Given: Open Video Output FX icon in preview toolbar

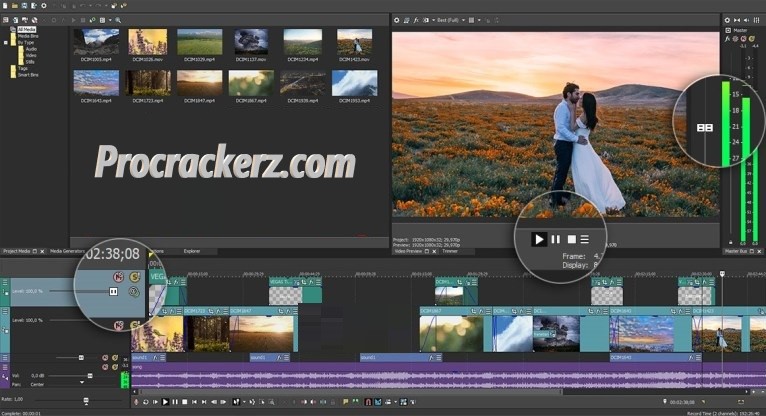Looking at the screenshot, I should 416,20.
